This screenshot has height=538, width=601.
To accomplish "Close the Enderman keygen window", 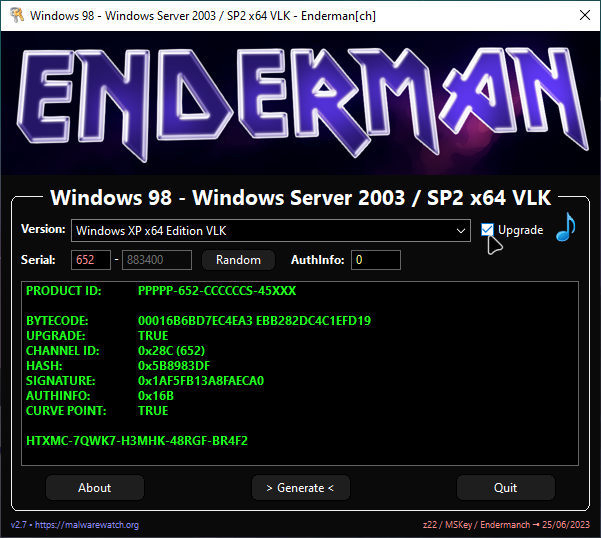I will tap(585, 15).
